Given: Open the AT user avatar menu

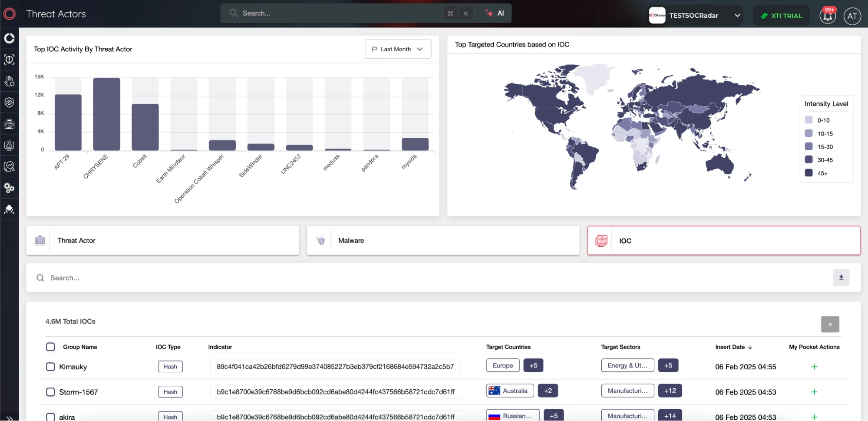Looking at the screenshot, I should point(852,16).
